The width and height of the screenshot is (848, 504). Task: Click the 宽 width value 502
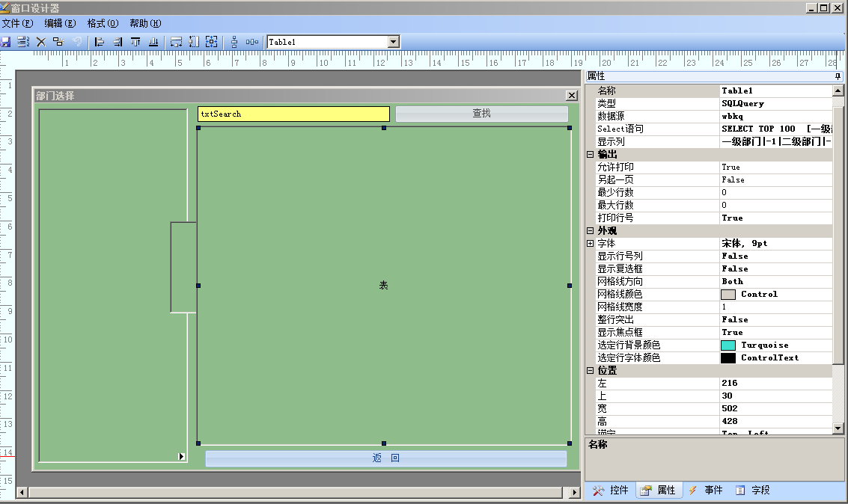click(775, 408)
